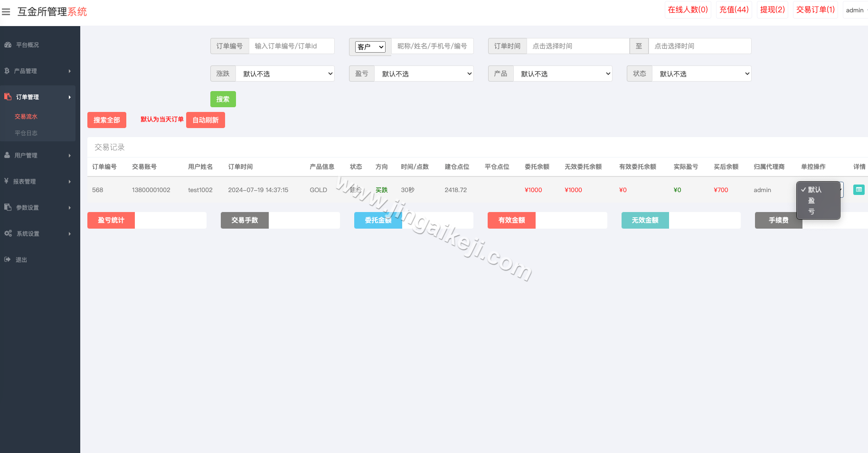The height and width of the screenshot is (453, 868).
Task: Open 报表管理 via the ¥ icon
Action: [x=7, y=181]
